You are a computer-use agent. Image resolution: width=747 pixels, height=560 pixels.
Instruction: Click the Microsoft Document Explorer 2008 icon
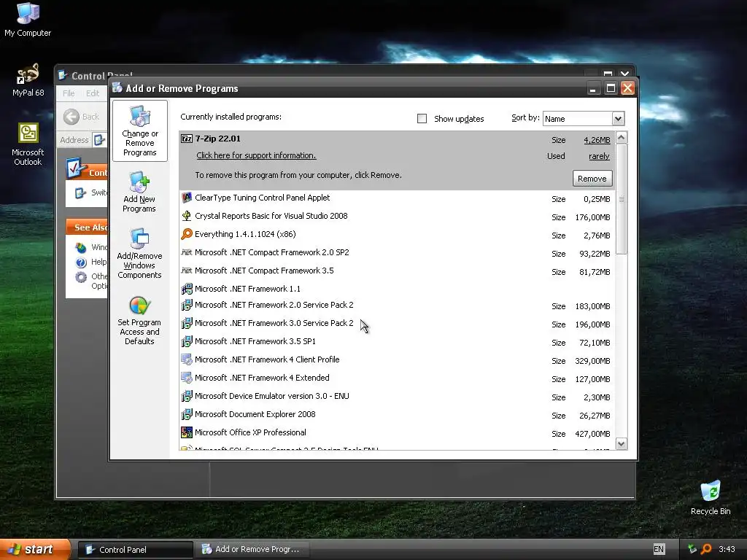187,414
